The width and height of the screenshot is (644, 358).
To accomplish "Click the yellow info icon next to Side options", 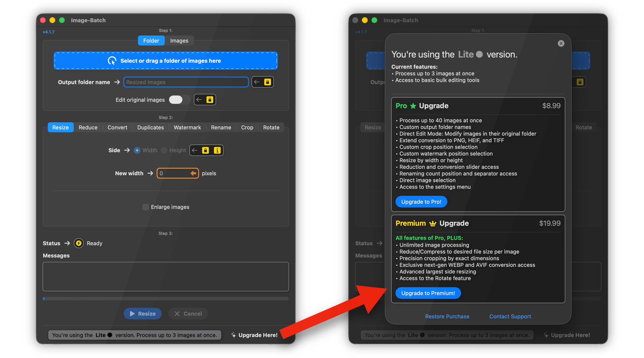I will pyautogui.click(x=217, y=150).
